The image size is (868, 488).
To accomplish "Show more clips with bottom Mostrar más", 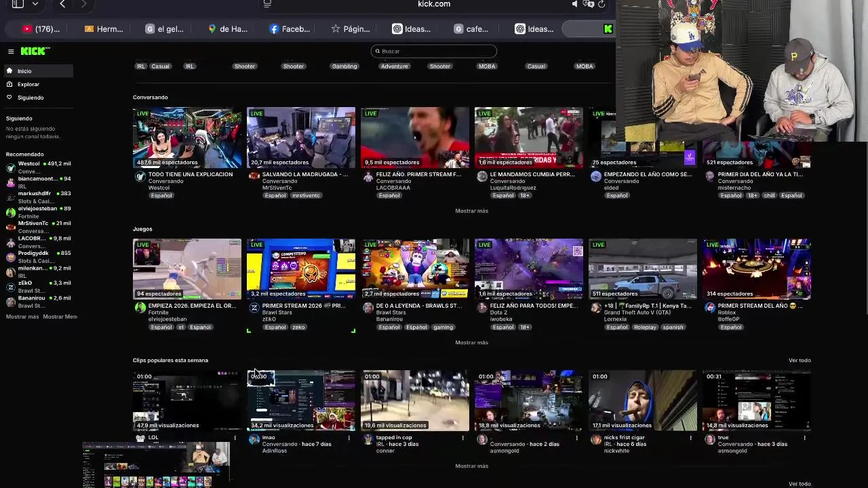I will click(472, 466).
